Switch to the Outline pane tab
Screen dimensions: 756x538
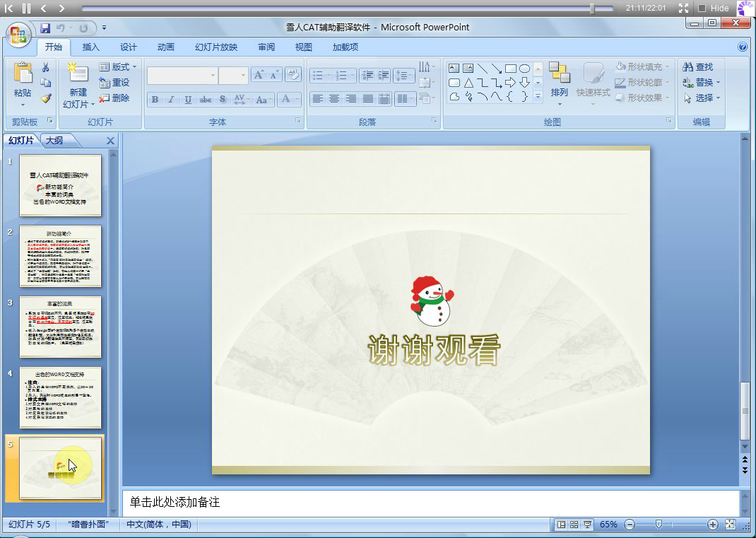[x=54, y=141]
